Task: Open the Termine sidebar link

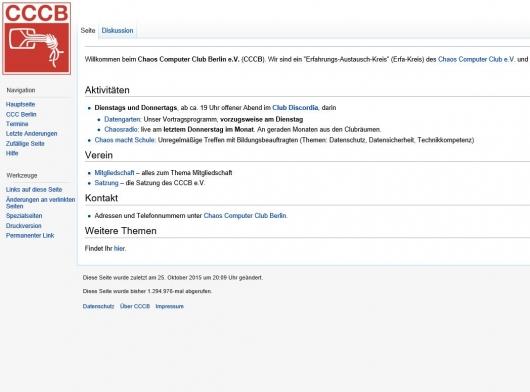Action: 17,124
